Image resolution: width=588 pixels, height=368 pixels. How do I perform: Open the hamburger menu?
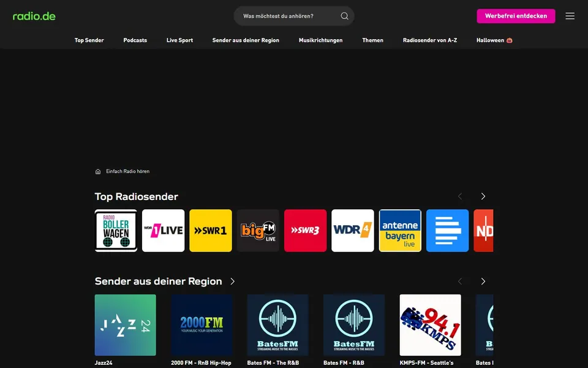pyautogui.click(x=570, y=16)
